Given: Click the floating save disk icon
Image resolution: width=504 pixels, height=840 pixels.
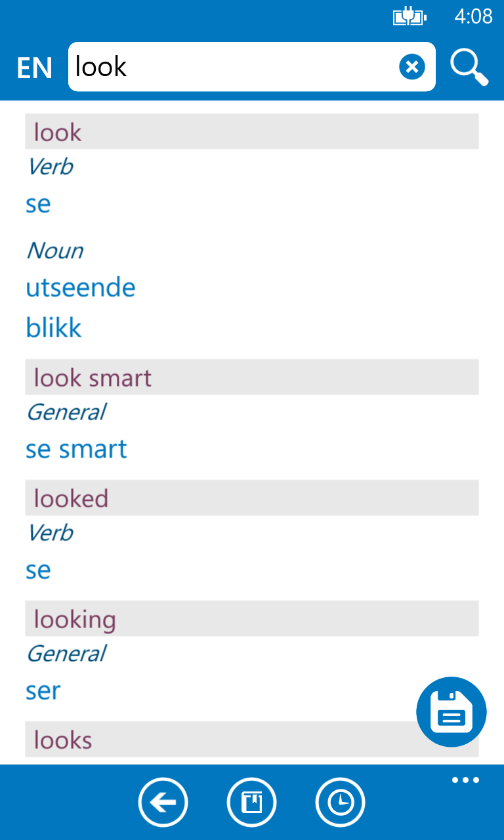Looking at the screenshot, I should [x=451, y=712].
